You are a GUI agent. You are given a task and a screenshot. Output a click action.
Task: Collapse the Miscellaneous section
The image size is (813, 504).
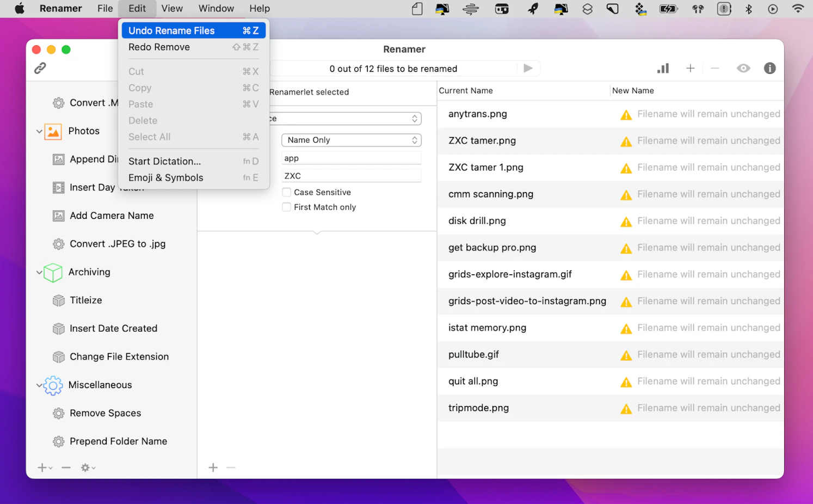[x=39, y=385]
